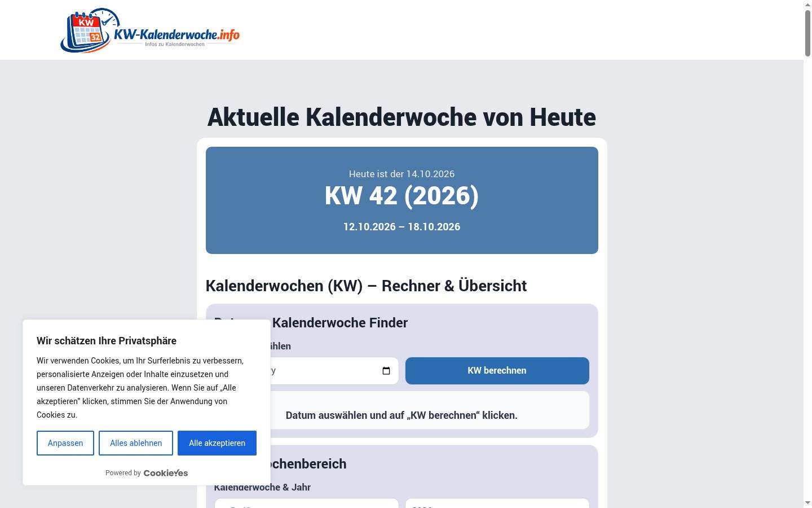Calculate the week with KW berechnen
Image resolution: width=812 pixels, height=508 pixels.
pos(497,371)
